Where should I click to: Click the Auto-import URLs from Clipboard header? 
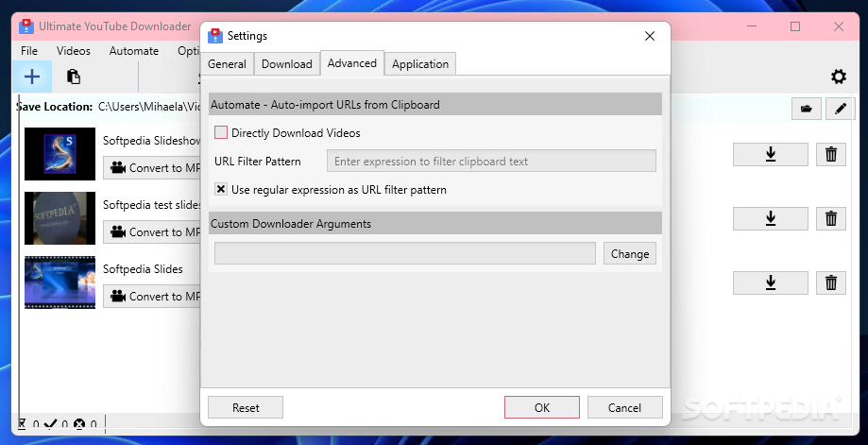[x=435, y=105]
